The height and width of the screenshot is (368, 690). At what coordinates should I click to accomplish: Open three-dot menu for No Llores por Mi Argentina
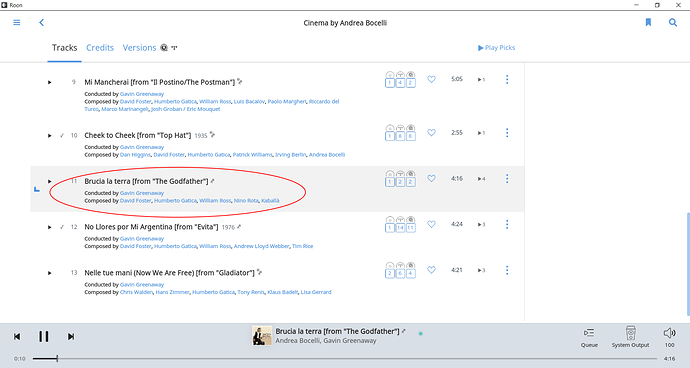507,224
